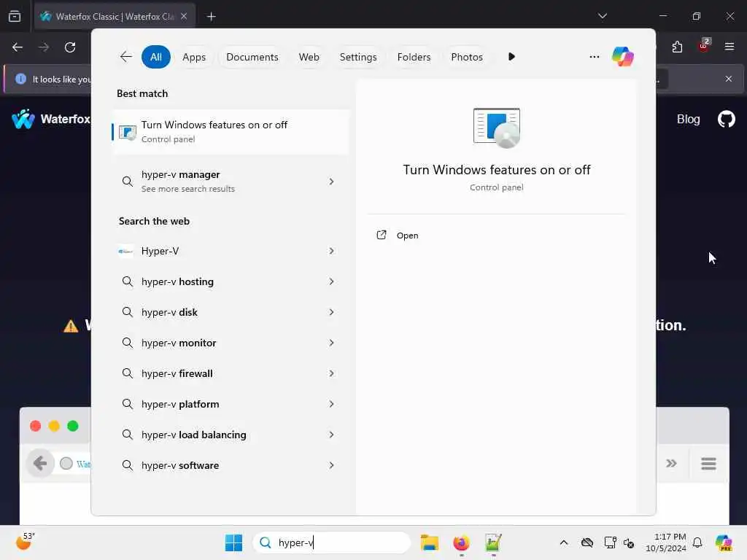The image size is (747, 560).
Task: Click the taskbar search box with hyper-v
Action: 332,542
